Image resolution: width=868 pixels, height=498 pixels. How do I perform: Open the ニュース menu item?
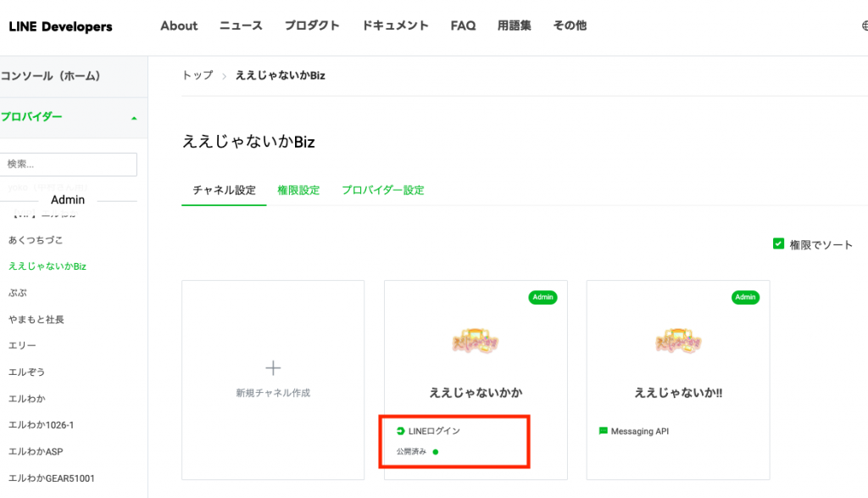pos(241,26)
